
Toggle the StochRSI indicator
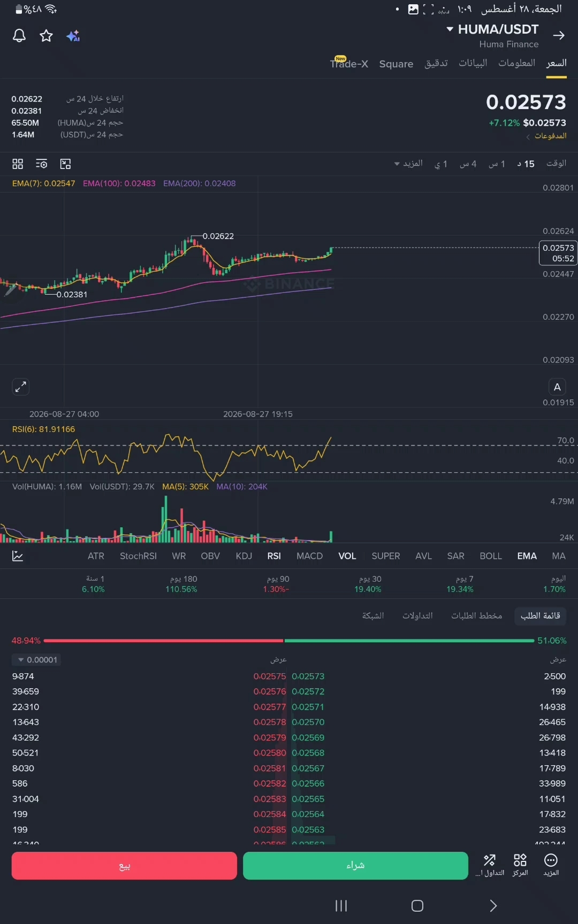point(138,556)
